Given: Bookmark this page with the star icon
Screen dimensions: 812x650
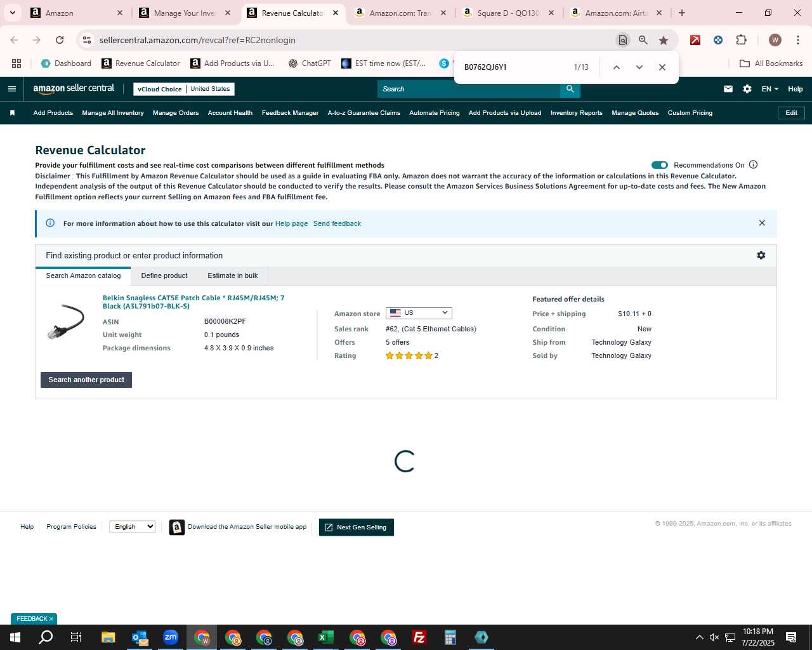Looking at the screenshot, I should [x=664, y=40].
